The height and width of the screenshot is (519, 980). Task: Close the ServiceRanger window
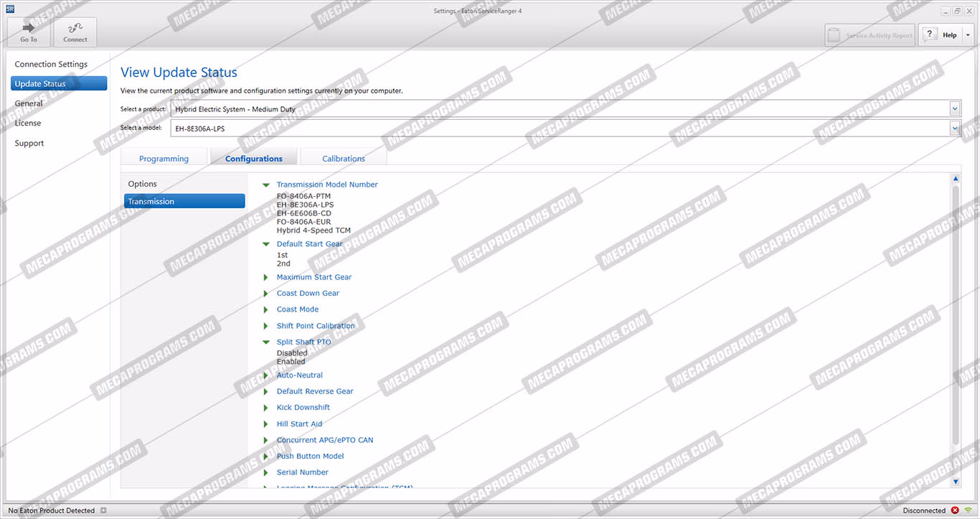969,11
